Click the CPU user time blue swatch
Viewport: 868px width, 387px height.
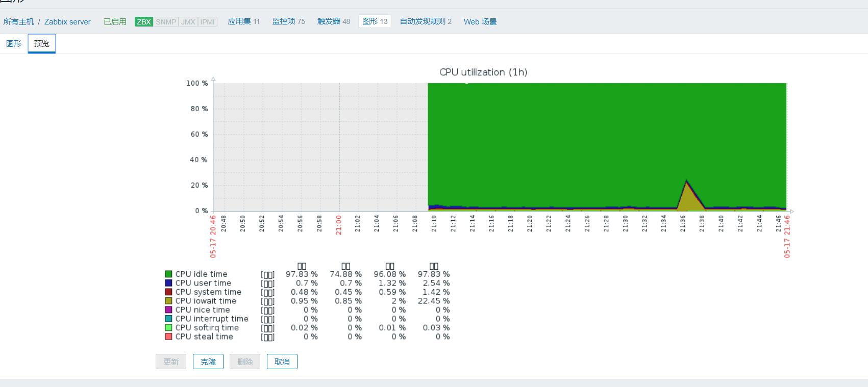[168, 283]
